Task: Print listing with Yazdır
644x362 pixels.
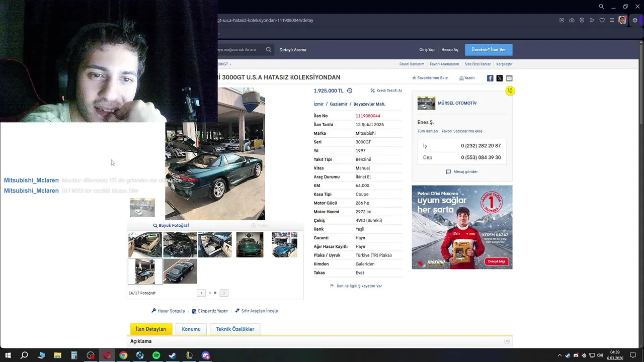Action: point(467,78)
